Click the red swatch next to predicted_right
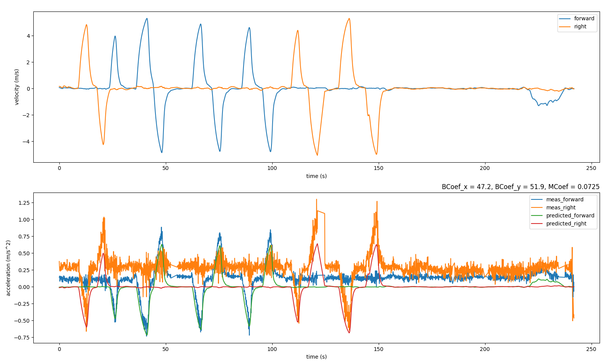Screen dimensions: 613x364 [538, 224]
